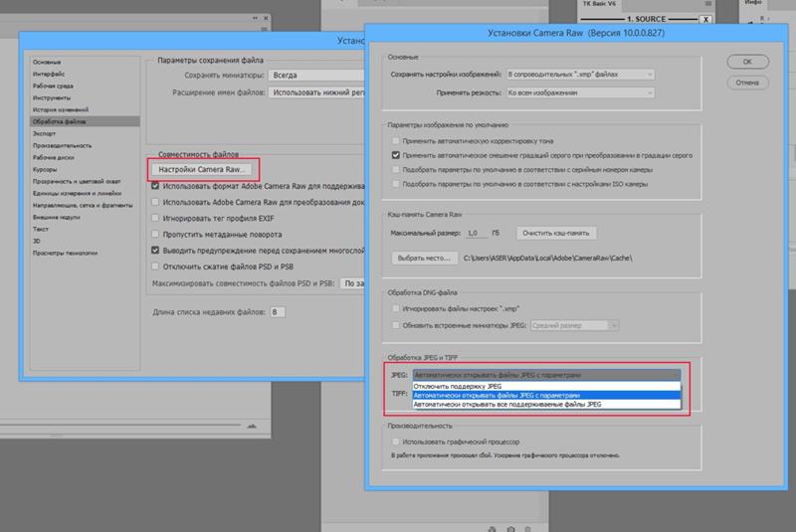Open '3D' preferences category
Screen dimensions: 796x532
(85, 241)
